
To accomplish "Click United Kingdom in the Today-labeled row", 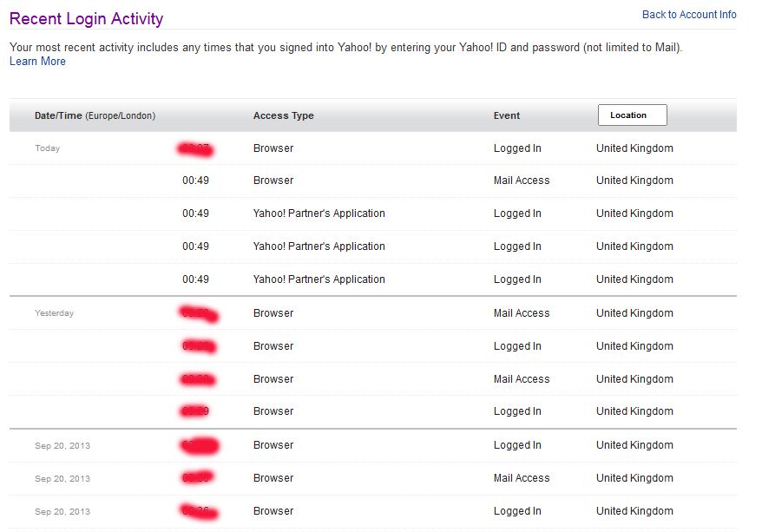I will tap(634, 148).
